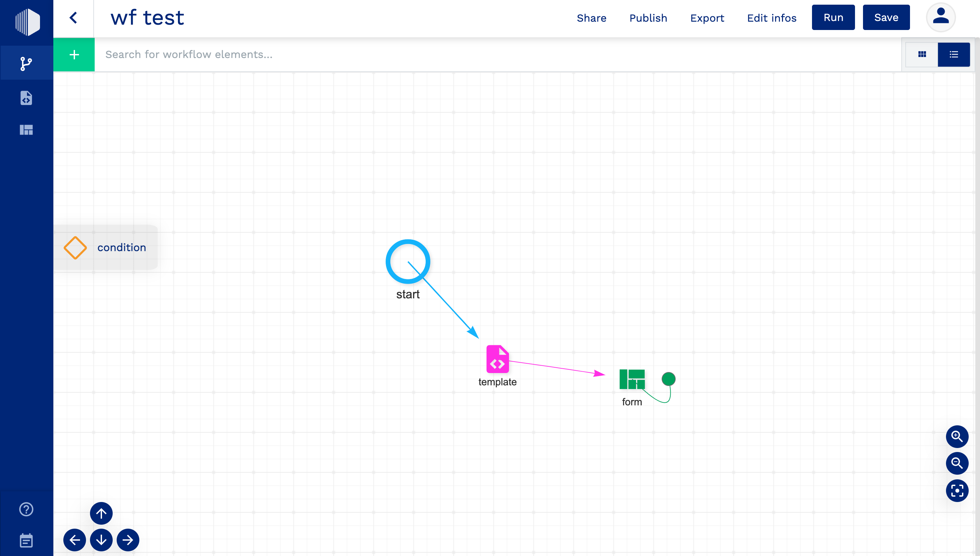Switch to list view of elements
Viewport: 980px width, 556px height.
pyautogui.click(x=954, y=55)
